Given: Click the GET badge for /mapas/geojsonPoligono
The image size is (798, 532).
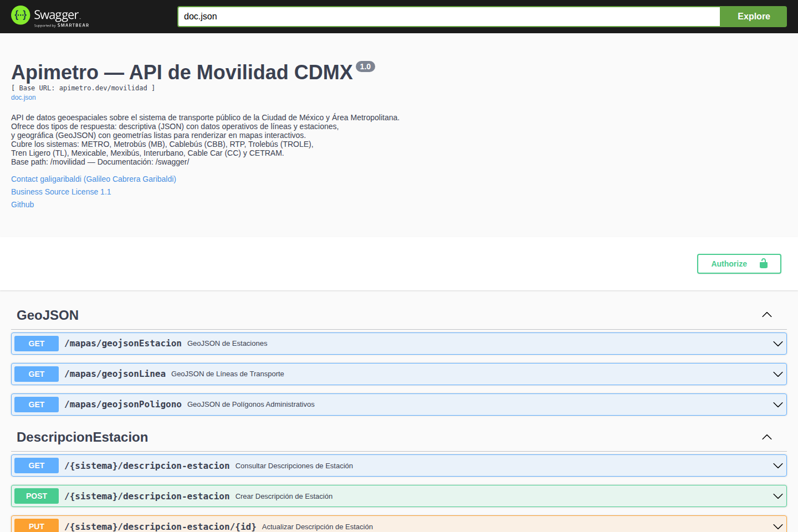Looking at the screenshot, I should click(37, 405).
